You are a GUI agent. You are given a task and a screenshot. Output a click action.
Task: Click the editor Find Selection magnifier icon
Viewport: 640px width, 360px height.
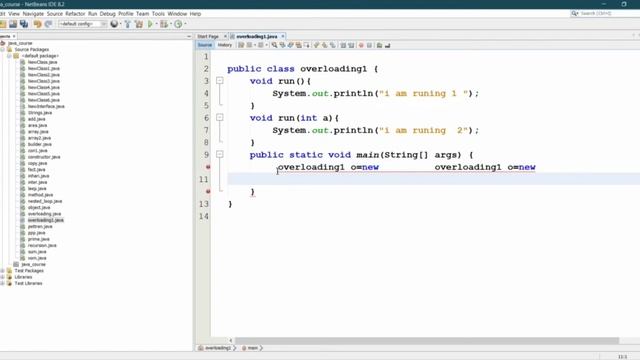coord(274,45)
